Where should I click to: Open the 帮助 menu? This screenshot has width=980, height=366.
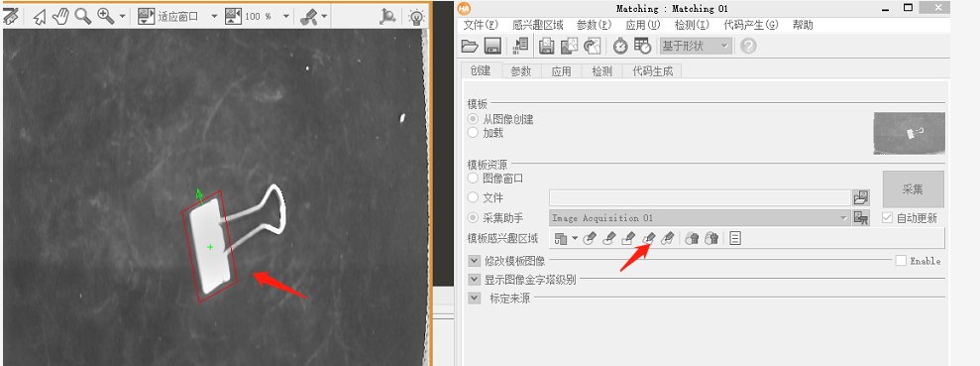click(804, 25)
